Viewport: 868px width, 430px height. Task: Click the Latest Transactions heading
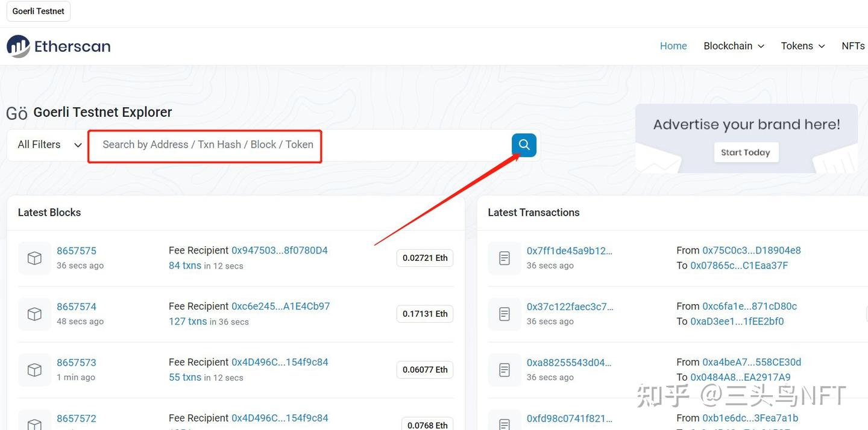(x=533, y=213)
